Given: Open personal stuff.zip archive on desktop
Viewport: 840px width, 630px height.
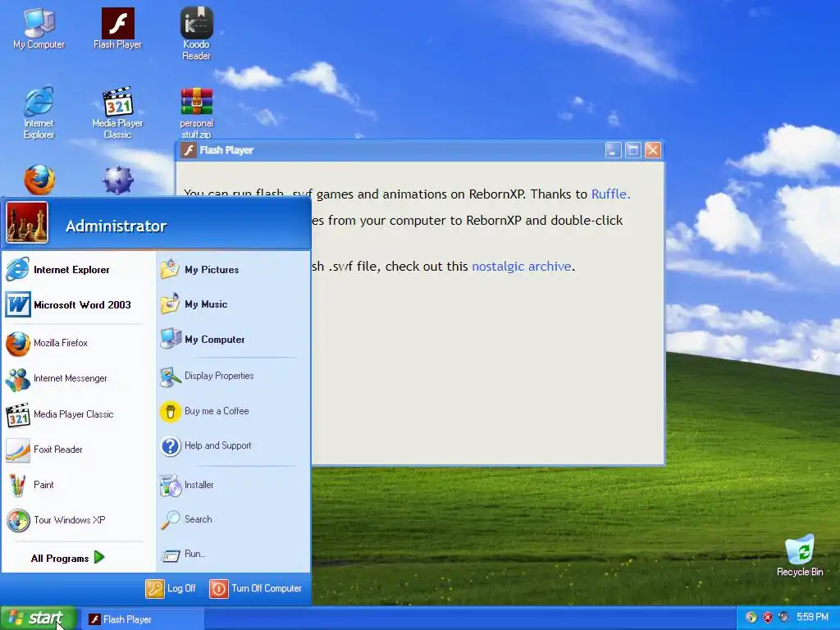Looking at the screenshot, I should coord(196,112).
